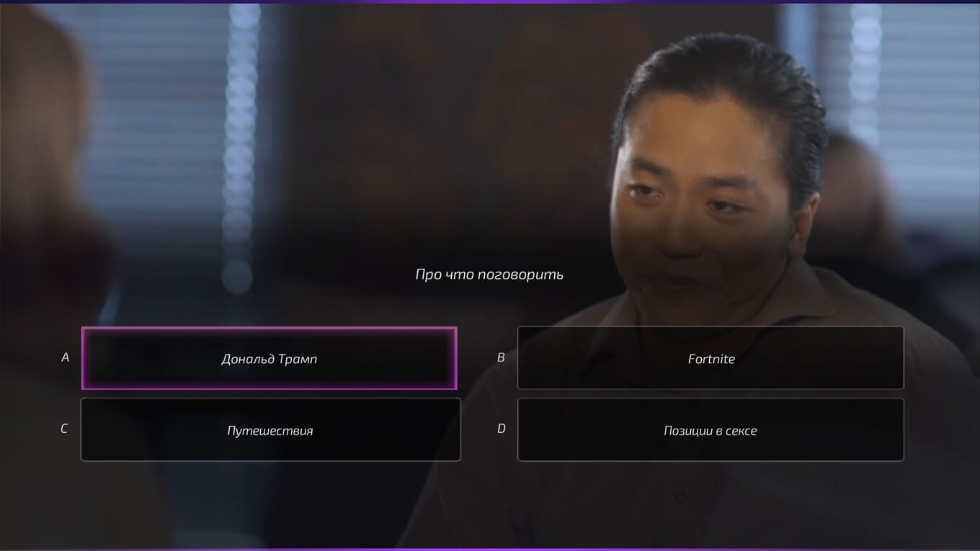
Task: Choose the 'Позиции в сексе' option
Action: (710, 429)
